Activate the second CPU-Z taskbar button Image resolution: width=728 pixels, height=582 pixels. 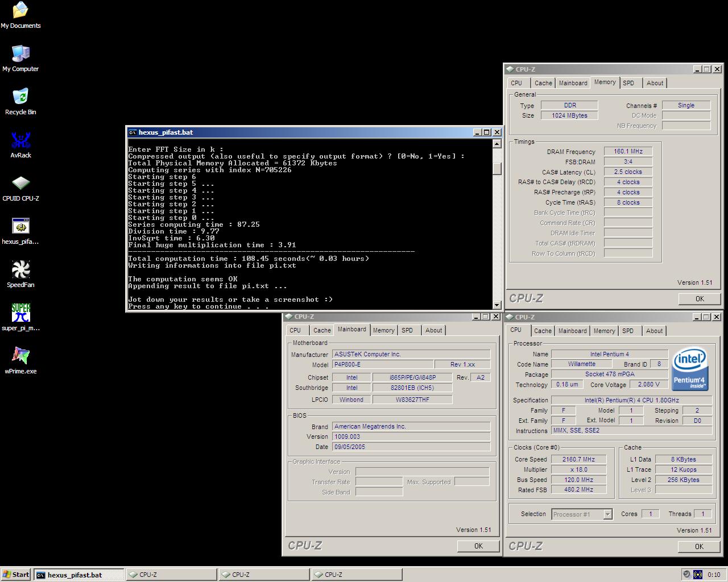pyautogui.click(x=264, y=575)
